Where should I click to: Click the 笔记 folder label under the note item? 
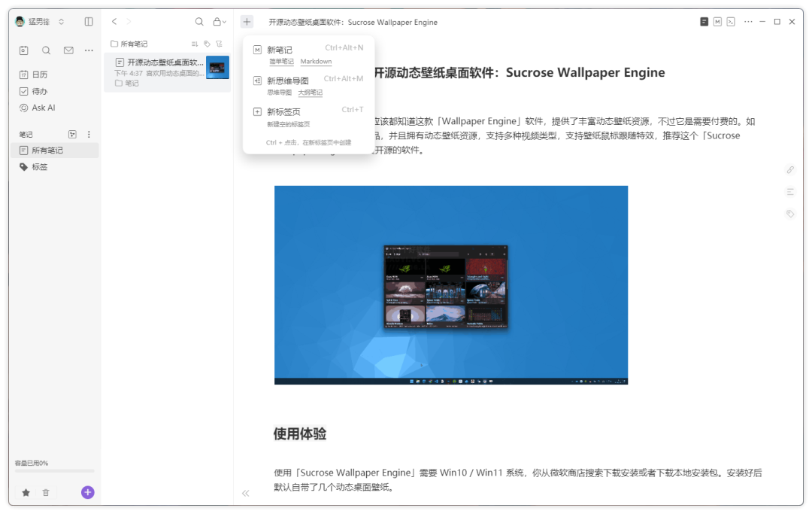127,83
